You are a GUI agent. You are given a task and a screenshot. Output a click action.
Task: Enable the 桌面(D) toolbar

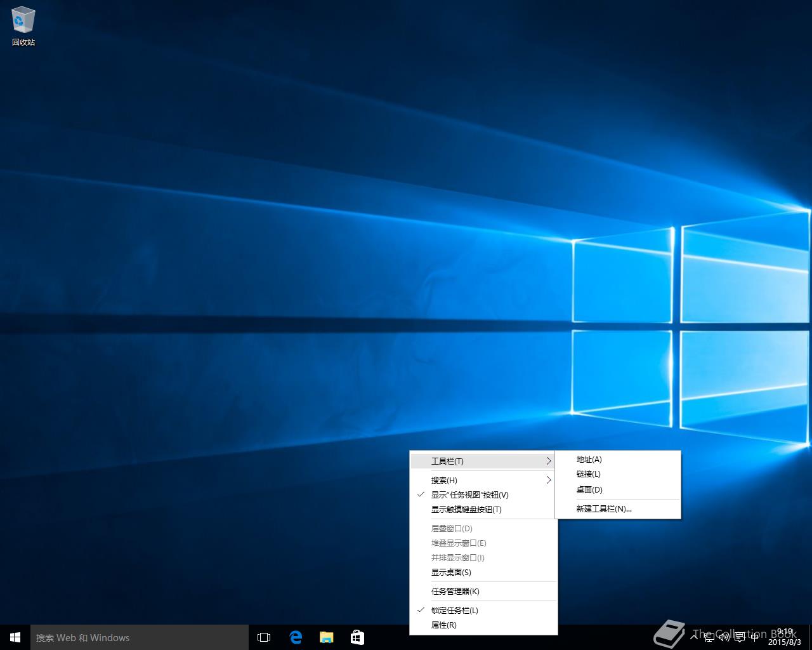(x=618, y=490)
